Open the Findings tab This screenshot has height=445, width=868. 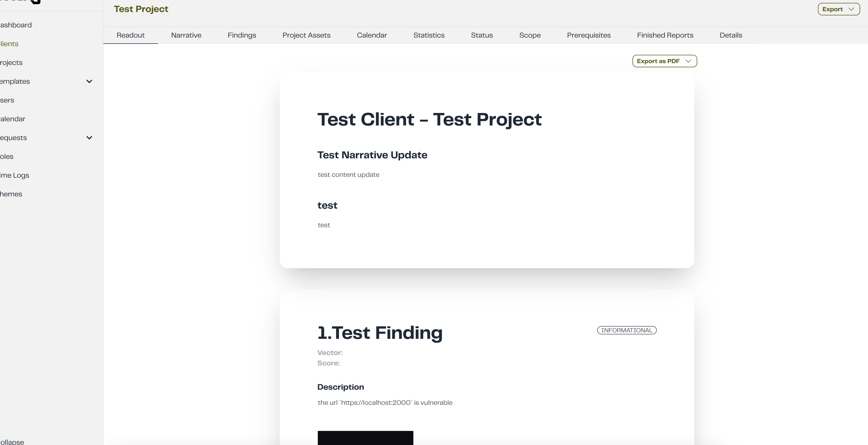[242, 35]
